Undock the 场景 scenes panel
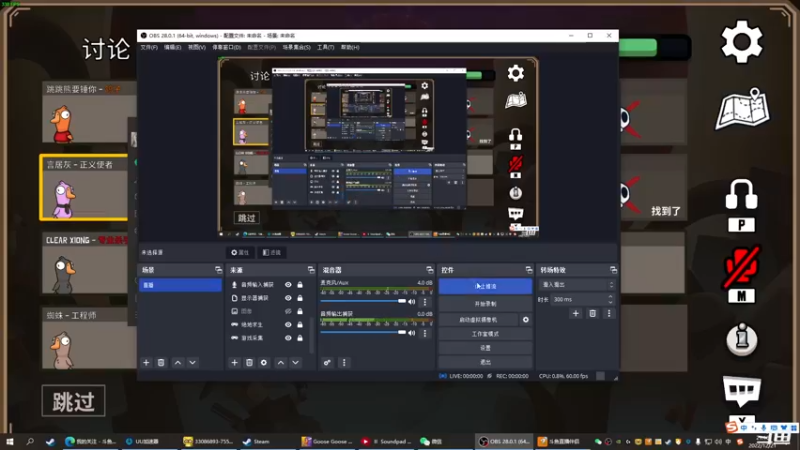The image size is (800, 450). point(218,270)
